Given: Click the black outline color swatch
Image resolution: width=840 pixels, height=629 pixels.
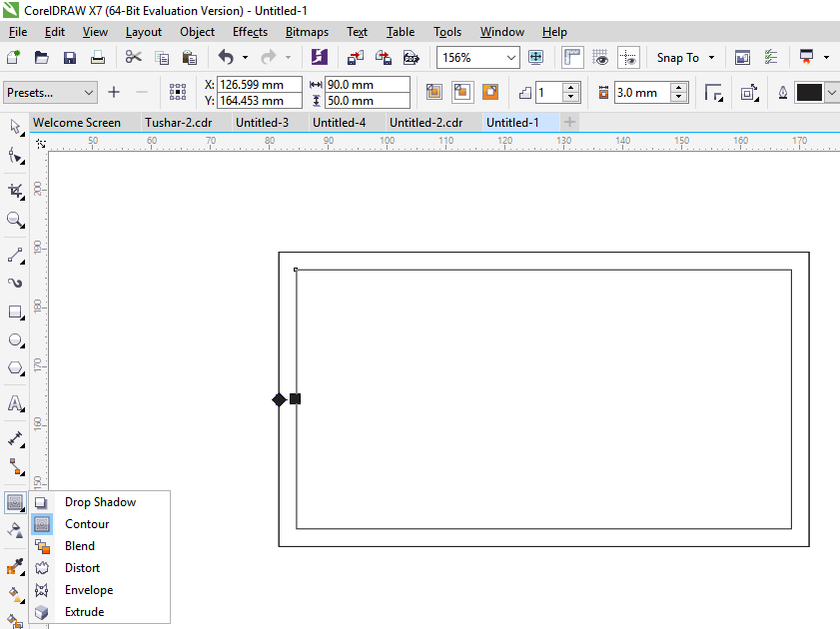Looking at the screenshot, I should [809, 93].
